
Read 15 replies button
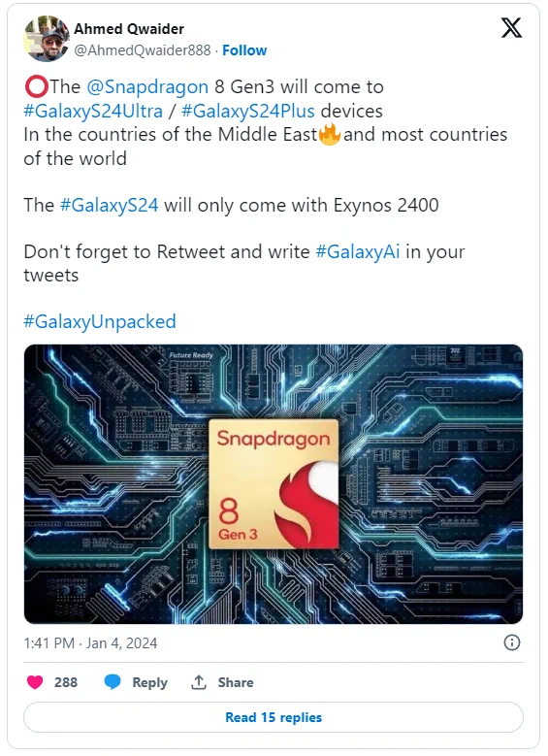click(x=274, y=717)
